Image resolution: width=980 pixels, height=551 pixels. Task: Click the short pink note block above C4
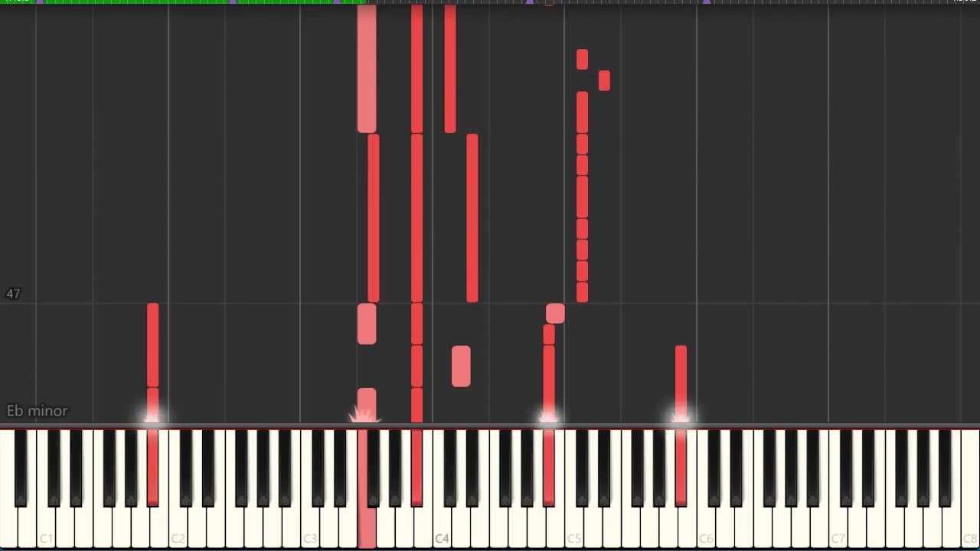pos(461,366)
